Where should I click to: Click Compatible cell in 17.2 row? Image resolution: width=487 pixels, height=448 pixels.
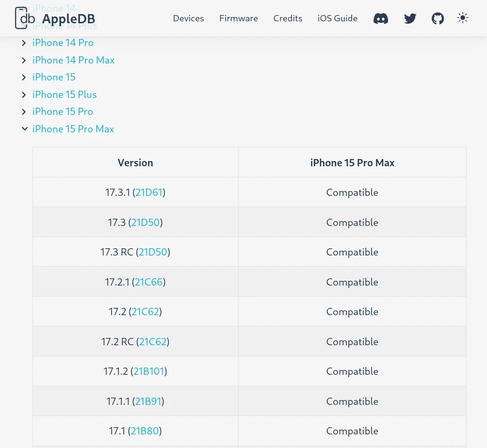click(352, 312)
